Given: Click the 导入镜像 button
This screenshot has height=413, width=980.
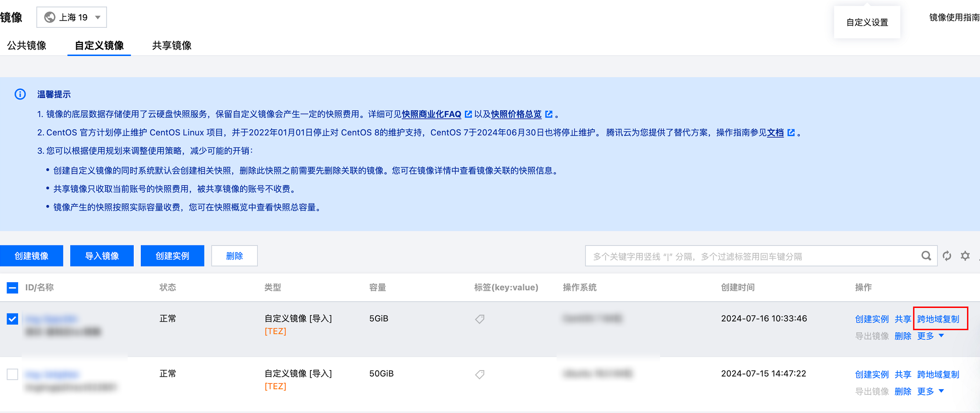Looking at the screenshot, I should [x=102, y=256].
